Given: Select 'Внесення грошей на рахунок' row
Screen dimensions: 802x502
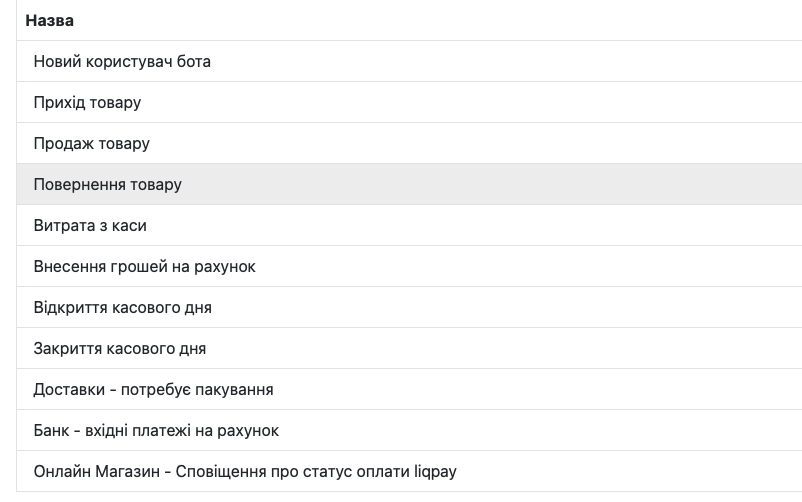Looking at the screenshot, I should [145, 267].
